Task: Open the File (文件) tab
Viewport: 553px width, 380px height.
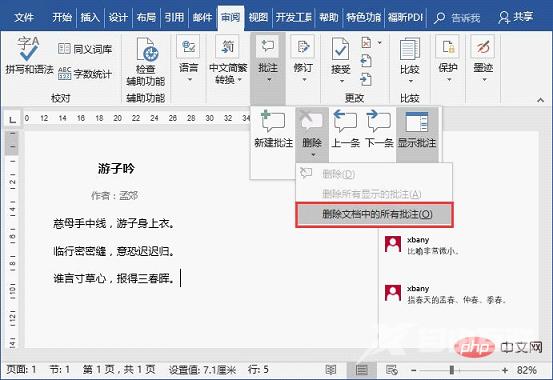Action: tap(24, 17)
